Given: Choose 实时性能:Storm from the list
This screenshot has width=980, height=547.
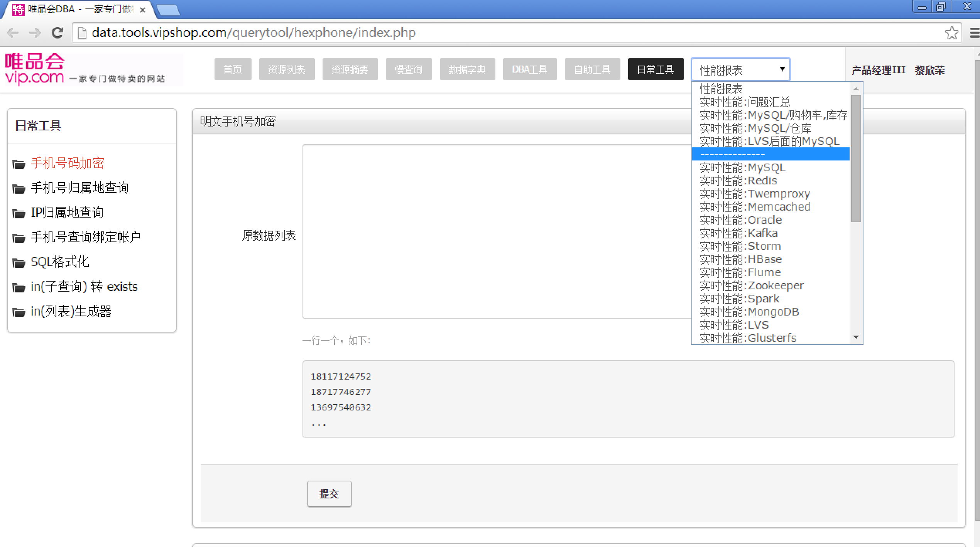Looking at the screenshot, I should [x=770, y=246].
